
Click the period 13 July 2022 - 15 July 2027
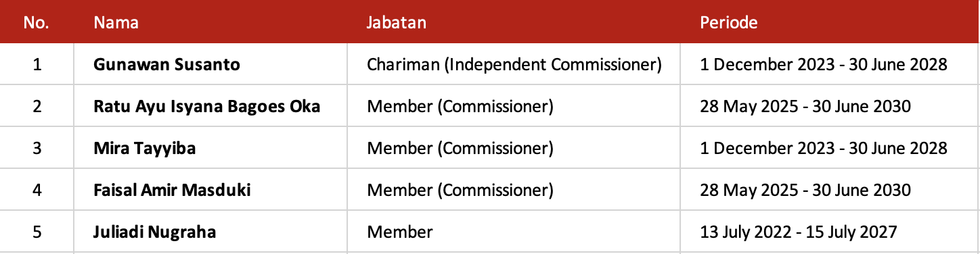pos(799,232)
